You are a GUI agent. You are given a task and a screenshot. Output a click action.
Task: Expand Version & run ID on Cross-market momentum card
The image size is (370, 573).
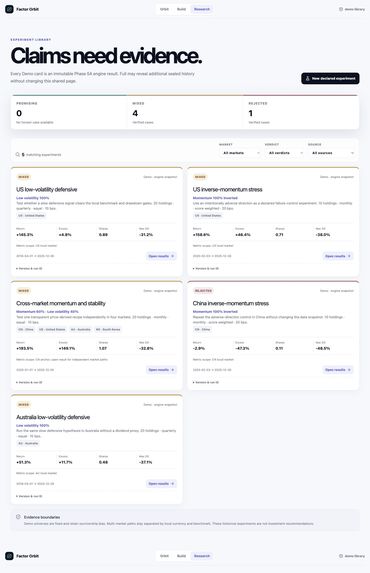(x=29, y=382)
